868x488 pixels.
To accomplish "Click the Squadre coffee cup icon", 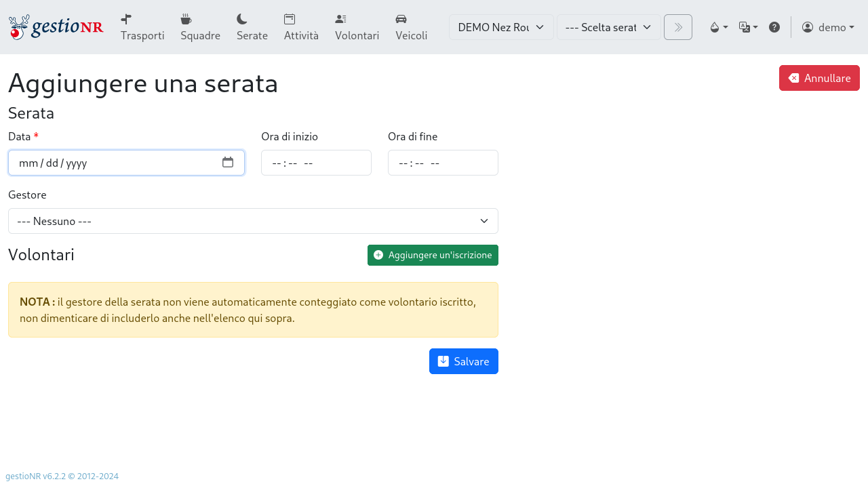I will [x=186, y=19].
